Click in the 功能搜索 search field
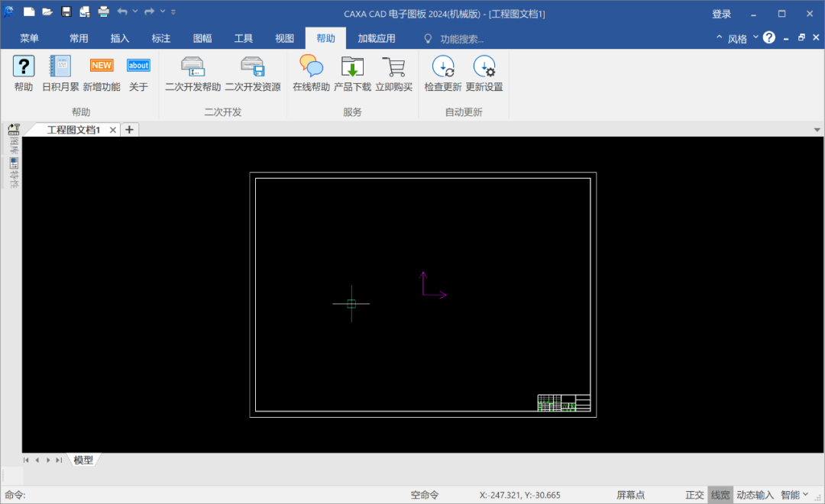This screenshot has height=504, width=825. click(462, 39)
